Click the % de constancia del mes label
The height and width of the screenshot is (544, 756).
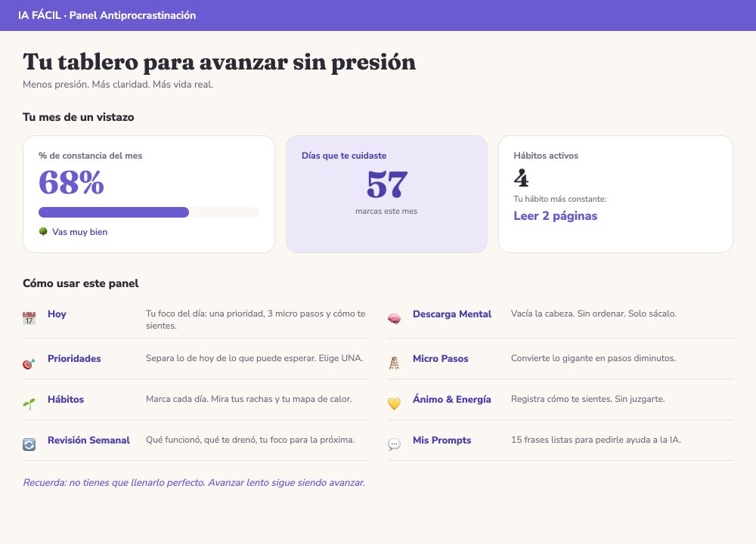click(91, 156)
